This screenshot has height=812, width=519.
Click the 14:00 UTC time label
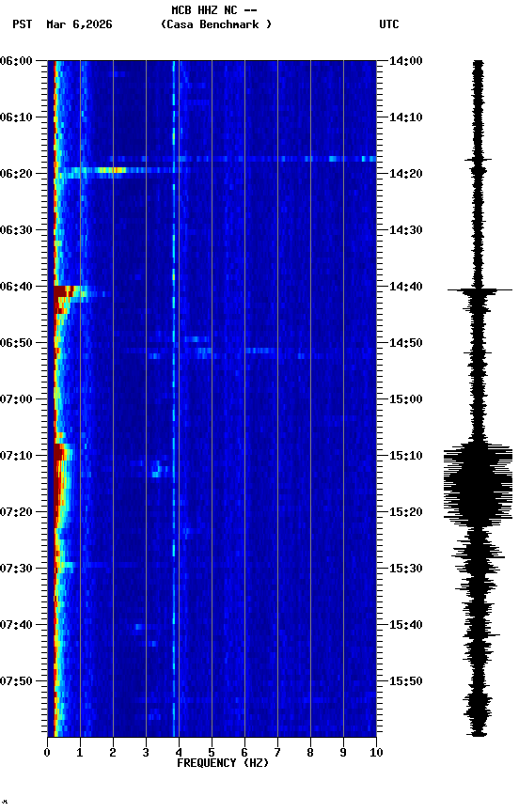tap(405, 61)
